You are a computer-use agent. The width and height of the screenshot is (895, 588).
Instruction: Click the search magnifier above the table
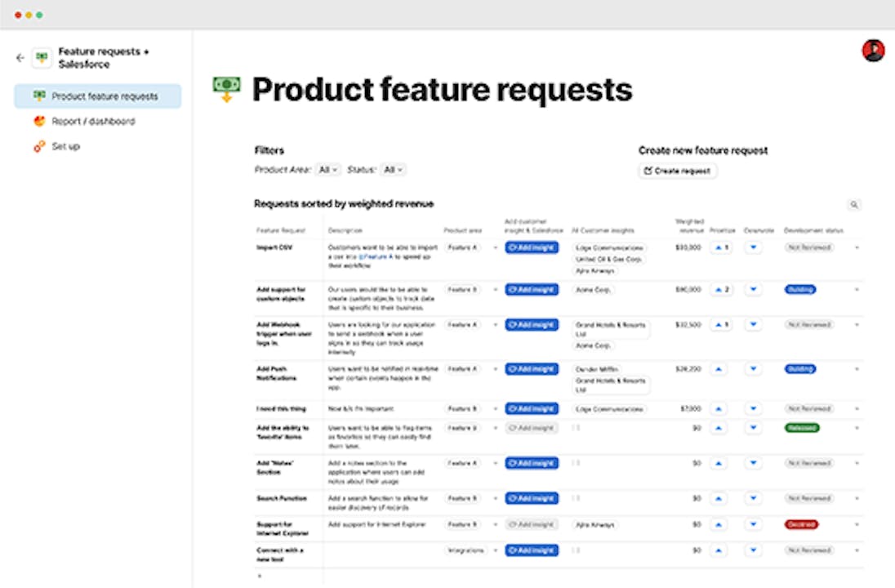854,205
